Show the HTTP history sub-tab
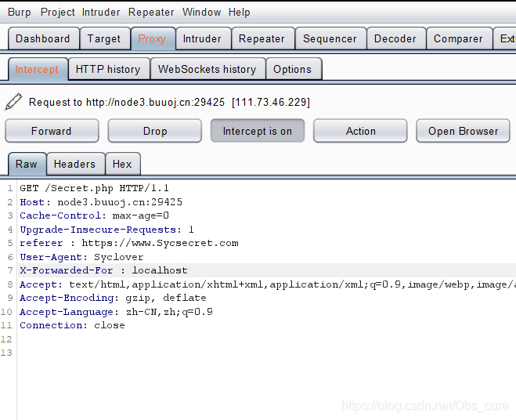Viewport: 516px width, 420px height. [x=108, y=69]
